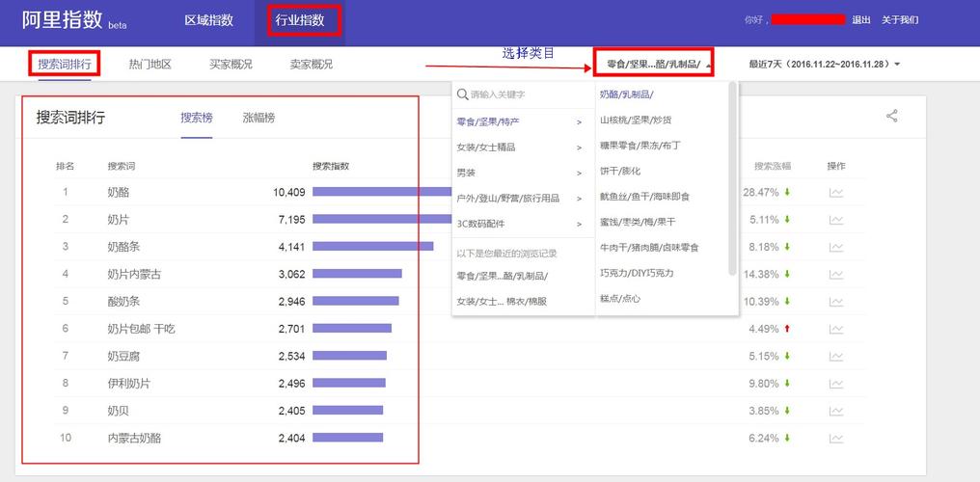Open recent record 零食/坚果...酪/乳制品/

503,276
